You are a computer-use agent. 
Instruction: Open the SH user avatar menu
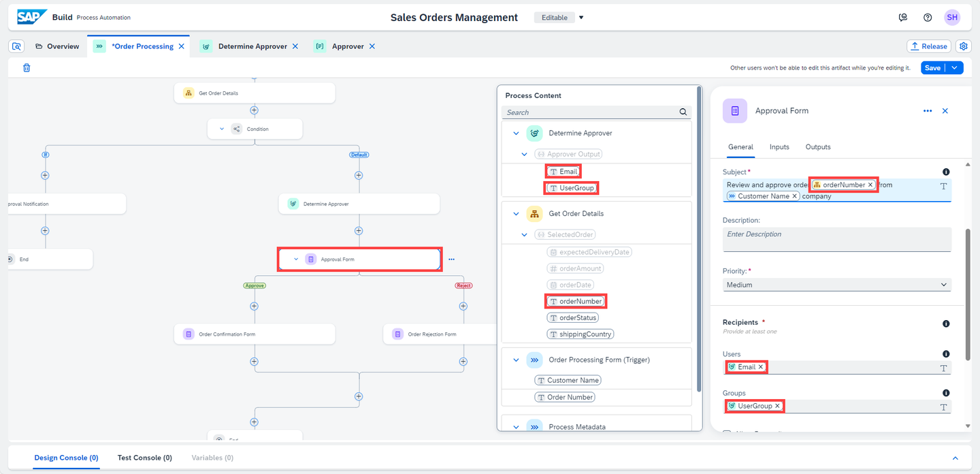pyautogui.click(x=952, y=18)
